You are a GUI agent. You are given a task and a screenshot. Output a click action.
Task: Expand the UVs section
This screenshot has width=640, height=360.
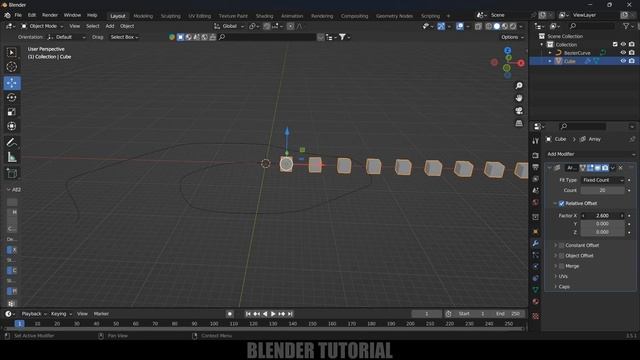pyautogui.click(x=563, y=276)
